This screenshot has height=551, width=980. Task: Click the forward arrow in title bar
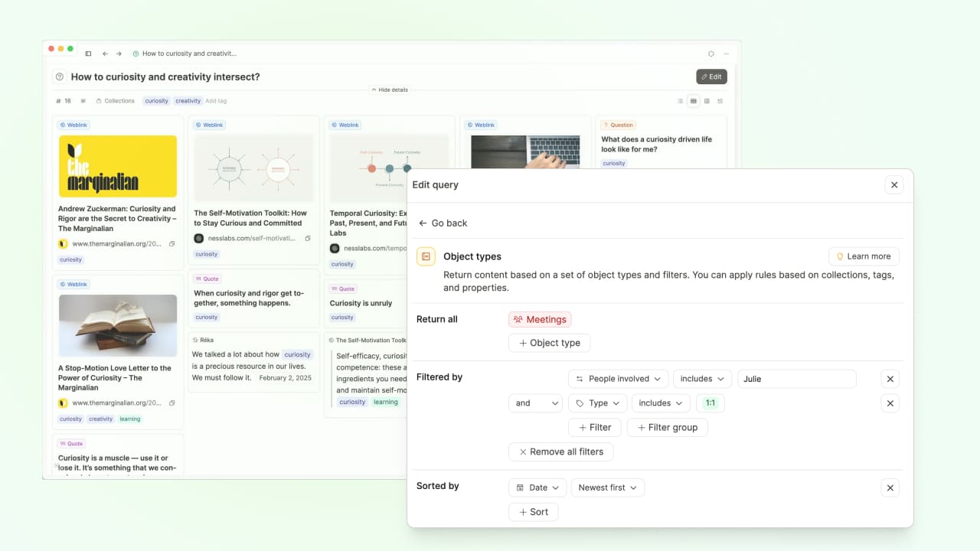[x=119, y=54]
